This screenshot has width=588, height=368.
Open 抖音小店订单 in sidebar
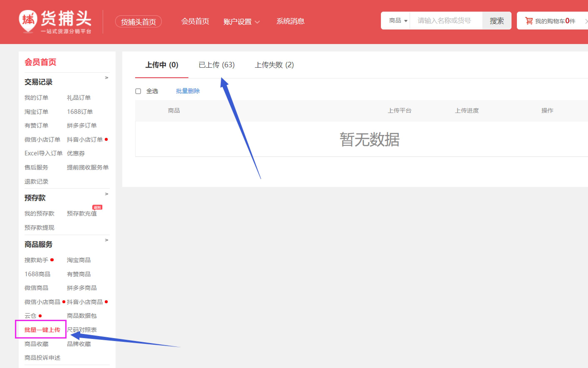(x=85, y=140)
